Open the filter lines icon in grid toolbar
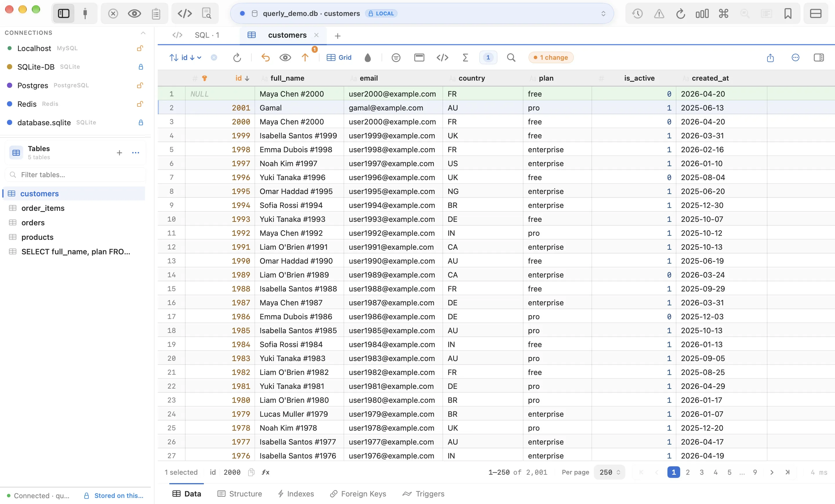Viewport: 835px width, 504px height. coord(396,57)
